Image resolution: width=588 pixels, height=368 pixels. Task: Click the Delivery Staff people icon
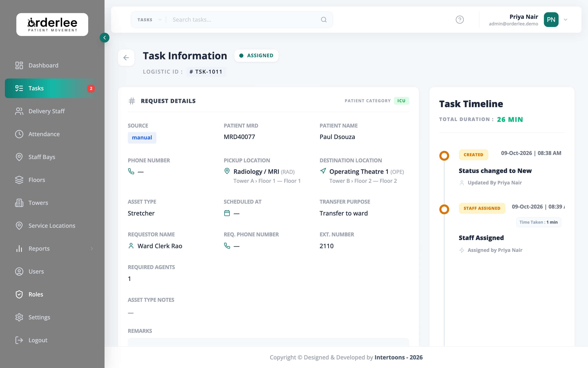click(19, 111)
